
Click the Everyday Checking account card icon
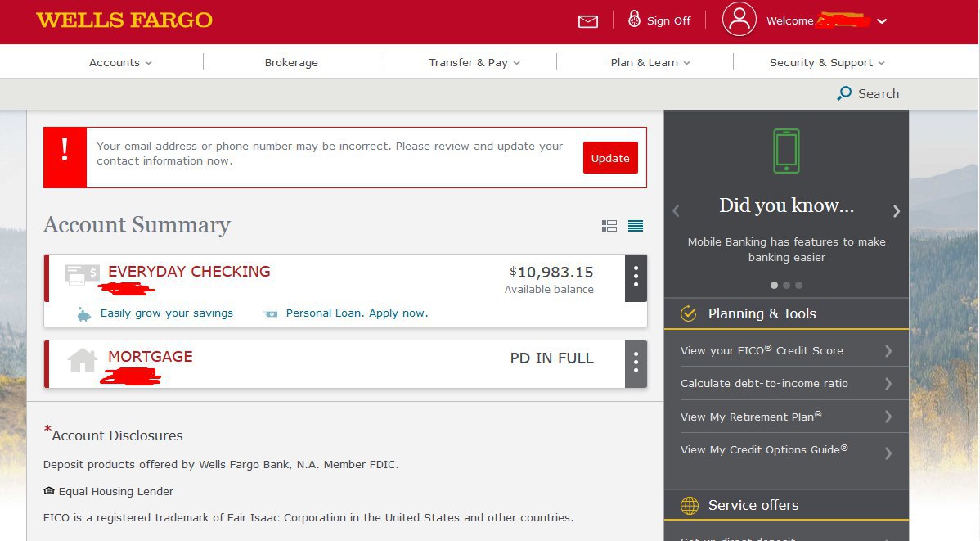(83, 275)
